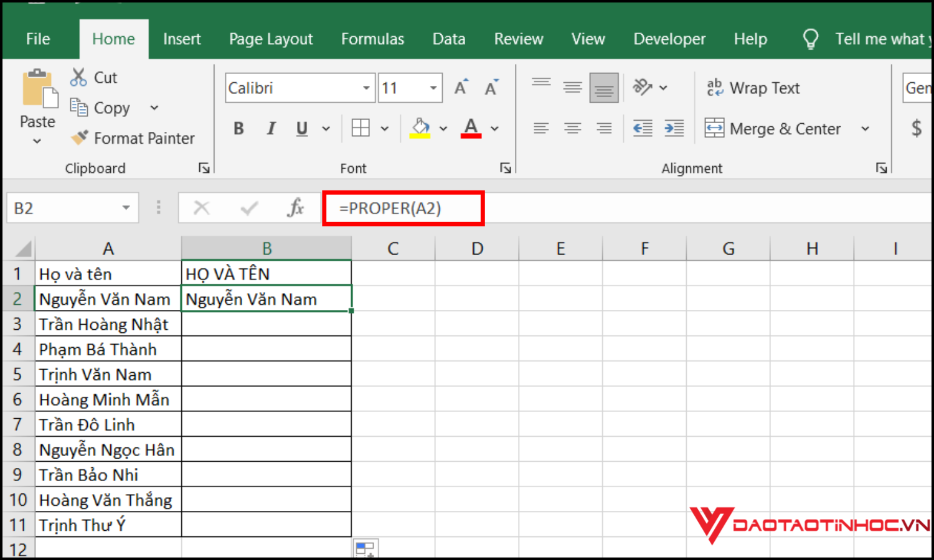The width and height of the screenshot is (934, 560).
Task: Click the Increase Indent icon
Action: point(674,128)
